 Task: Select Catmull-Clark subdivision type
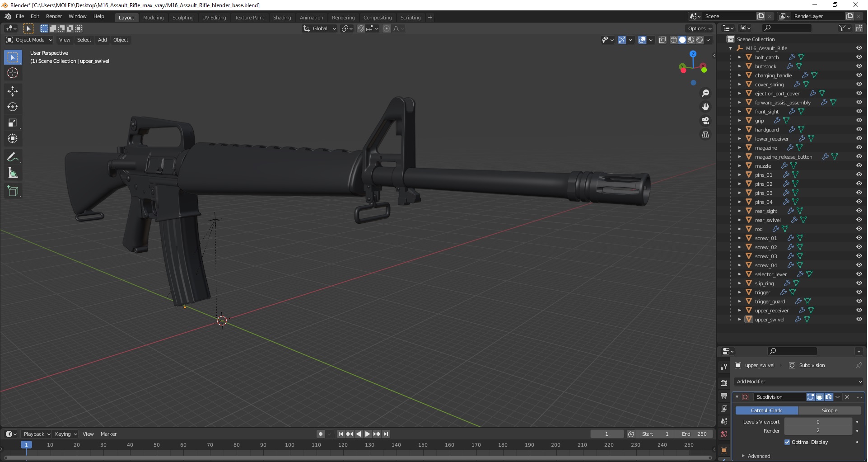pyautogui.click(x=766, y=410)
